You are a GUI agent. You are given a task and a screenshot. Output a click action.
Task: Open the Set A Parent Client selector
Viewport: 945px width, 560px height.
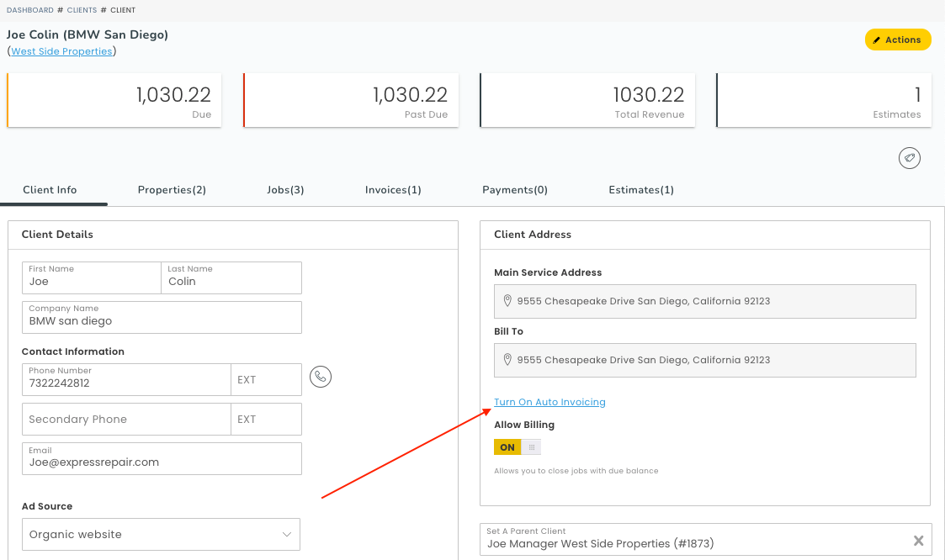(x=690, y=543)
